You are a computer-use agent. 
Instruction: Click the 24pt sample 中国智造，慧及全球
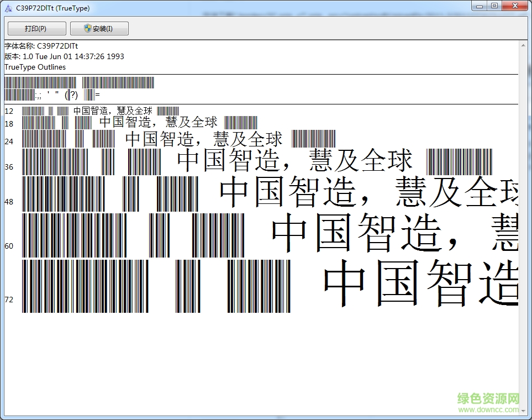(x=203, y=139)
